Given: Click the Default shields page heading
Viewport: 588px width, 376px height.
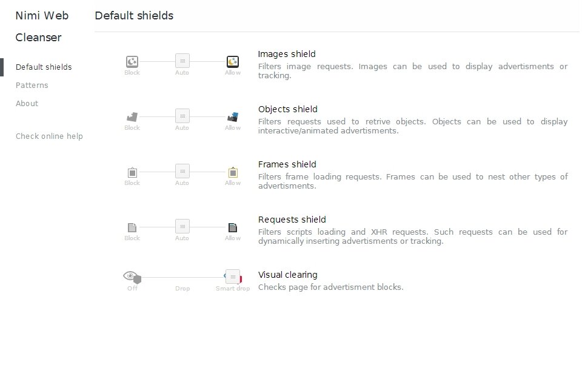Looking at the screenshot, I should (134, 16).
